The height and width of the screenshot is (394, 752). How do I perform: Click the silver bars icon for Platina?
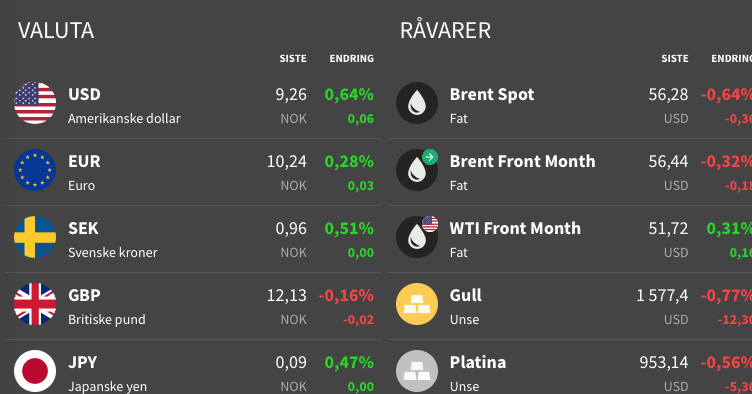point(417,371)
